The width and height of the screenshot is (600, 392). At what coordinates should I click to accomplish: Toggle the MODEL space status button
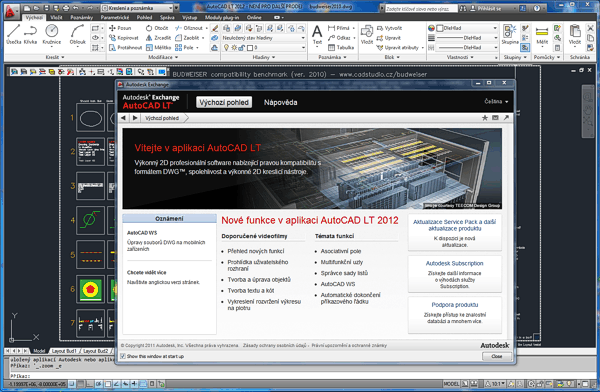pyautogui.click(x=451, y=384)
